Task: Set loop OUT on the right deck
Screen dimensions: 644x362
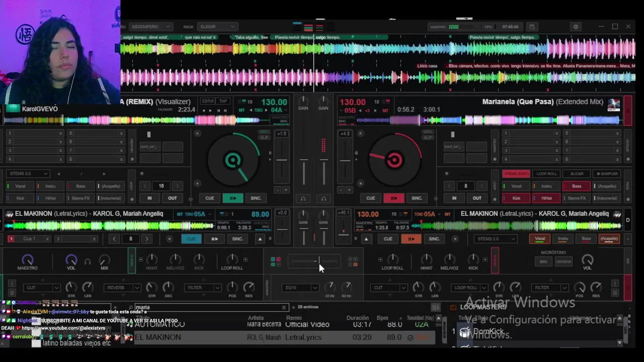Action: point(477,198)
